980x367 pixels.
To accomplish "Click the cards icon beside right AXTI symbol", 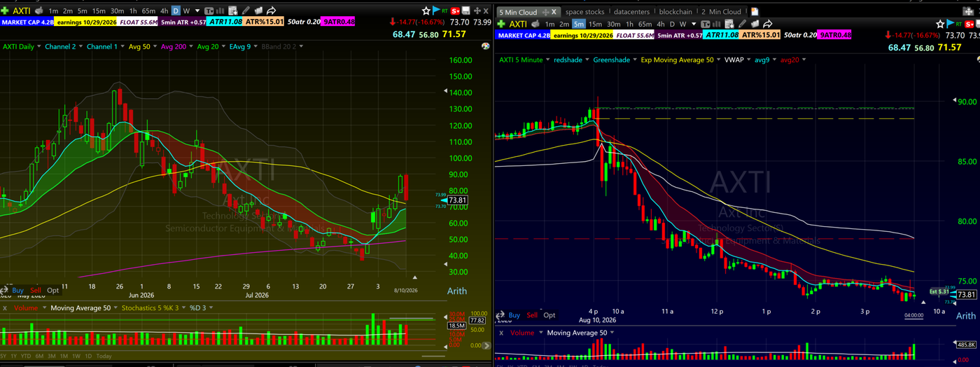I will (535, 24).
